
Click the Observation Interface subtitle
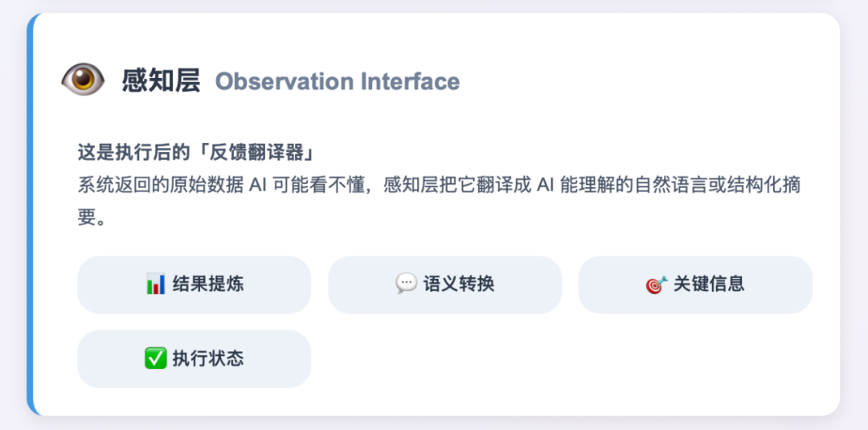(x=338, y=81)
